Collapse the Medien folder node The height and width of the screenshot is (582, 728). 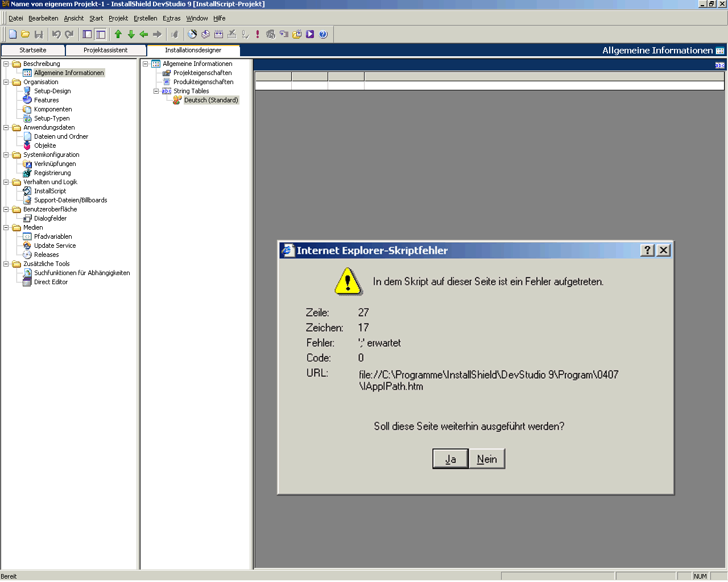pyautogui.click(x=6, y=227)
